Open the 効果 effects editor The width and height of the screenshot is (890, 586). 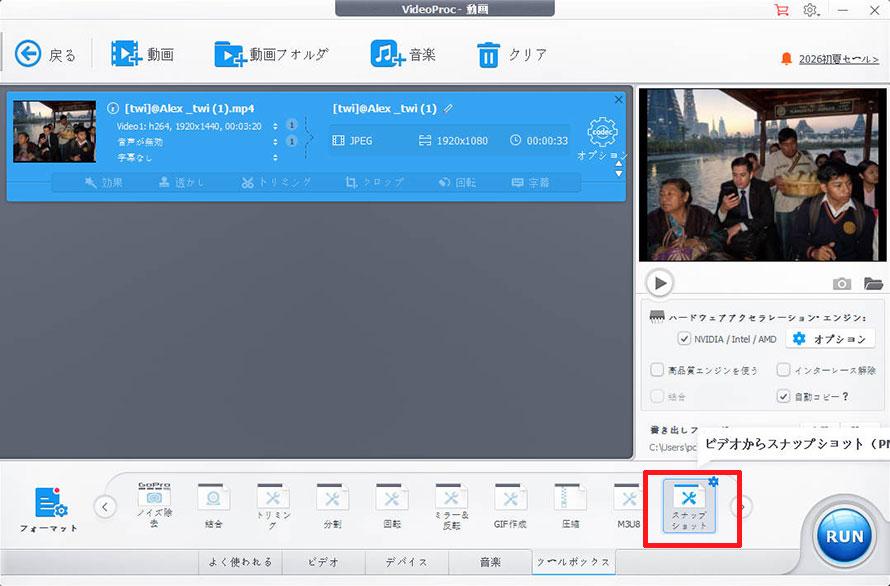click(x=104, y=182)
